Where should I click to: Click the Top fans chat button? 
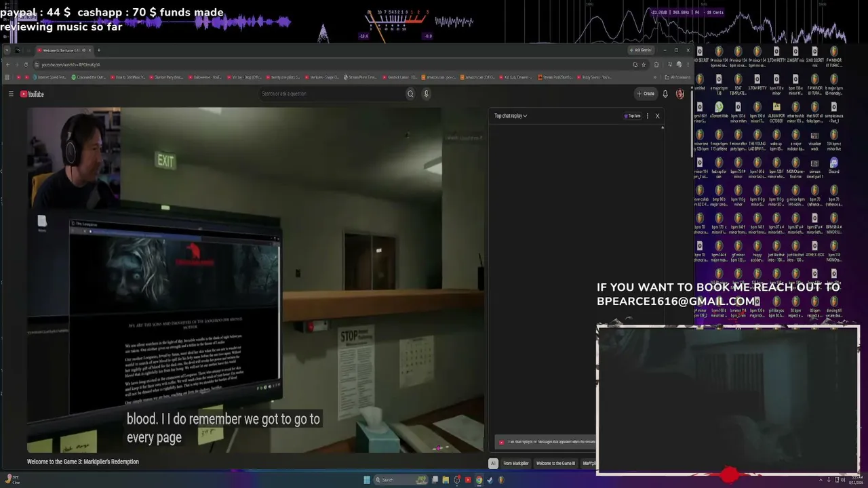(x=632, y=116)
